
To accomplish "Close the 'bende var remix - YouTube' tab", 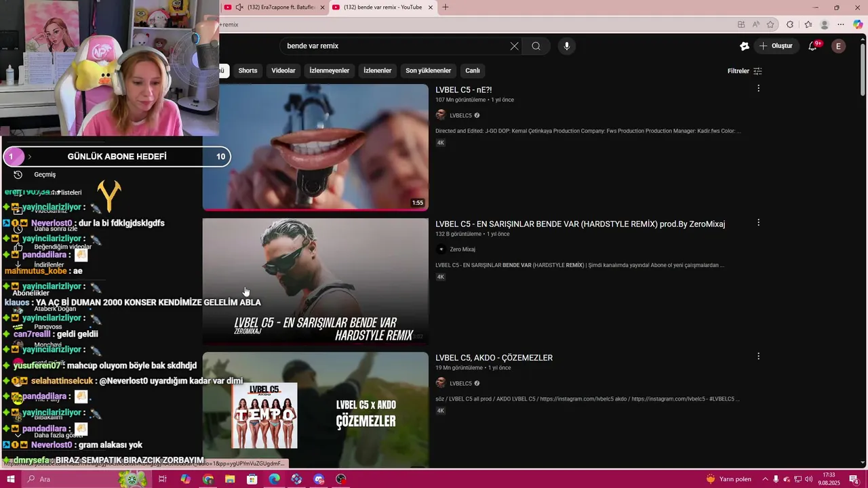I will pyautogui.click(x=430, y=7).
